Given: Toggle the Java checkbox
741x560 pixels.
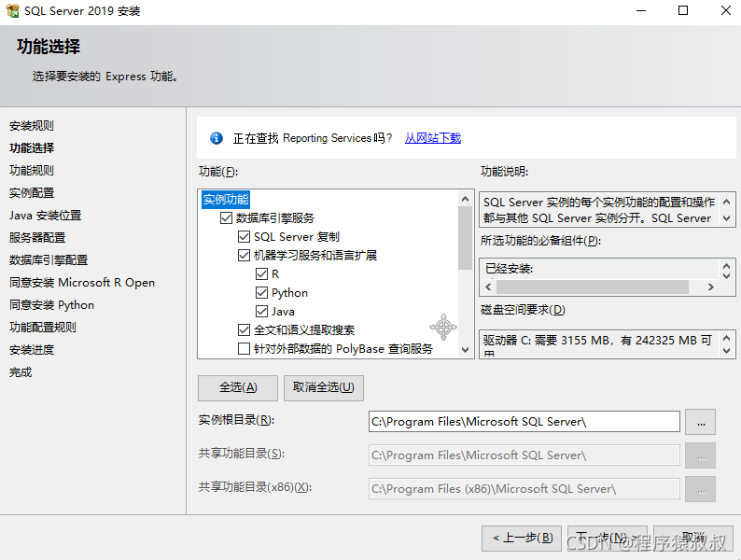Looking at the screenshot, I should pyautogui.click(x=262, y=312).
